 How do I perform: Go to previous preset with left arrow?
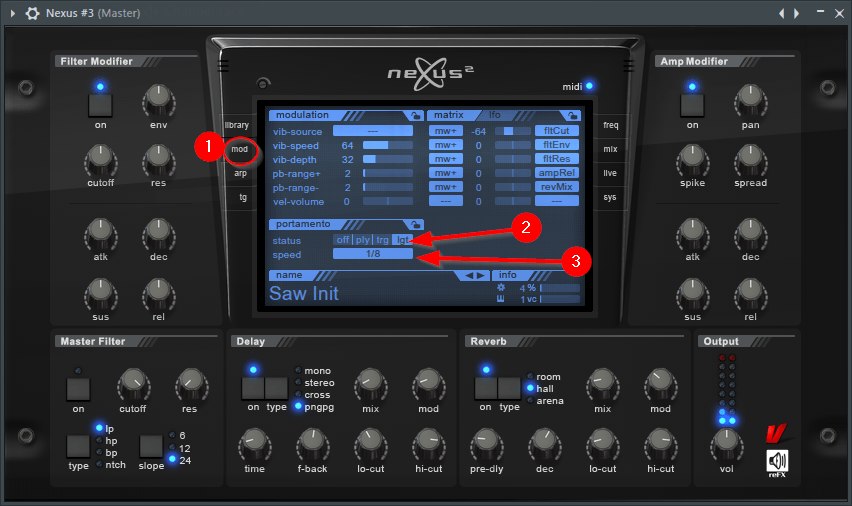[469, 275]
